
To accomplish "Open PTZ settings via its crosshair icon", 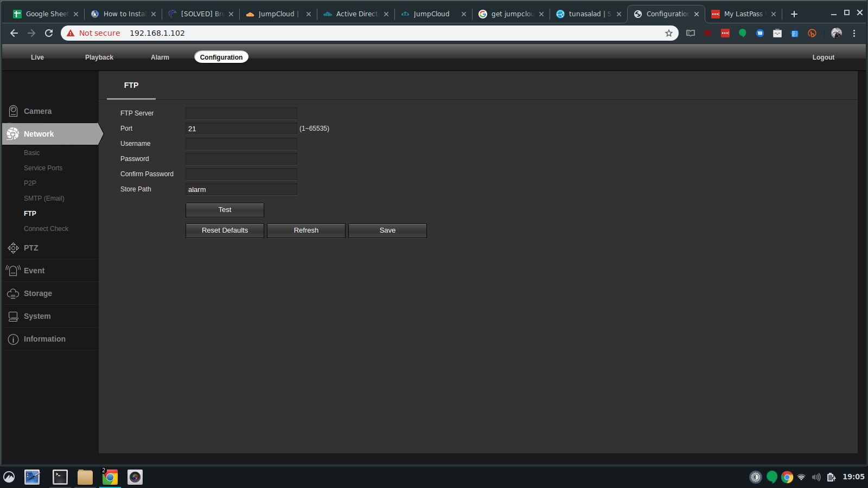I will (x=13, y=248).
